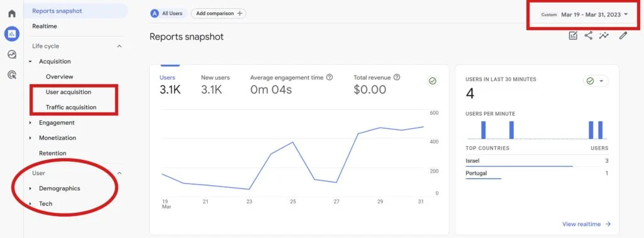Image resolution: width=644 pixels, height=238 pixels.
Task: Click the USERS IN LAST 30 MINUTES label
Action: 501,79
